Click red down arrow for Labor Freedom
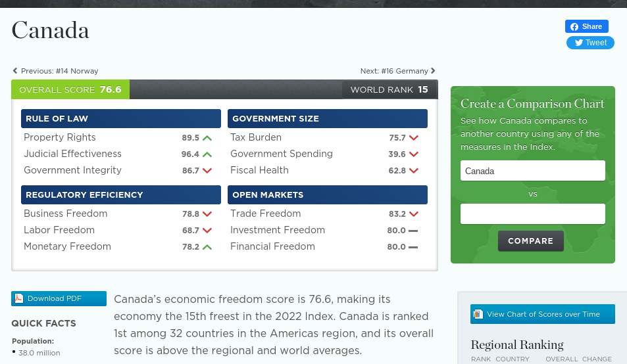The image size is (627, 364). tap(207, 231)
